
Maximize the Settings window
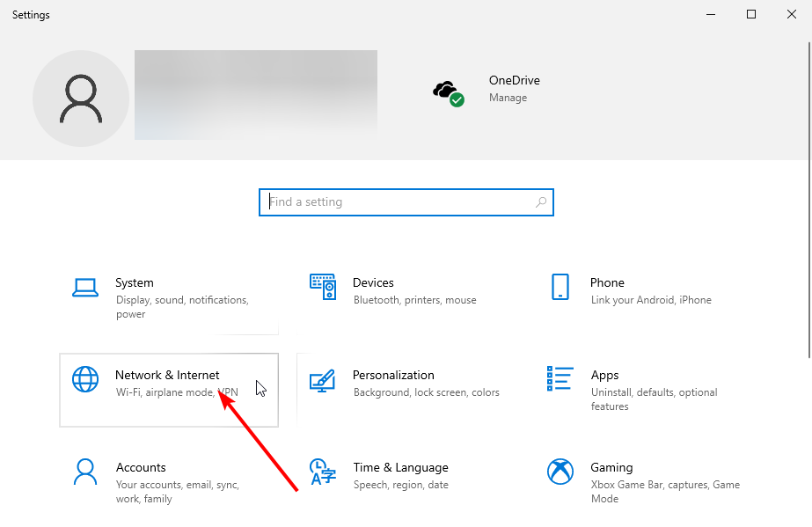751,14
